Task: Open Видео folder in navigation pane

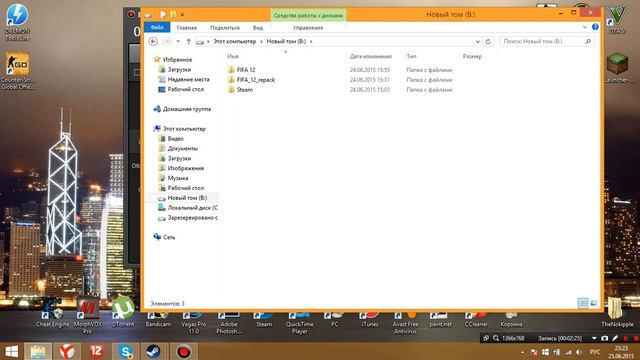Action: point(176,138)
